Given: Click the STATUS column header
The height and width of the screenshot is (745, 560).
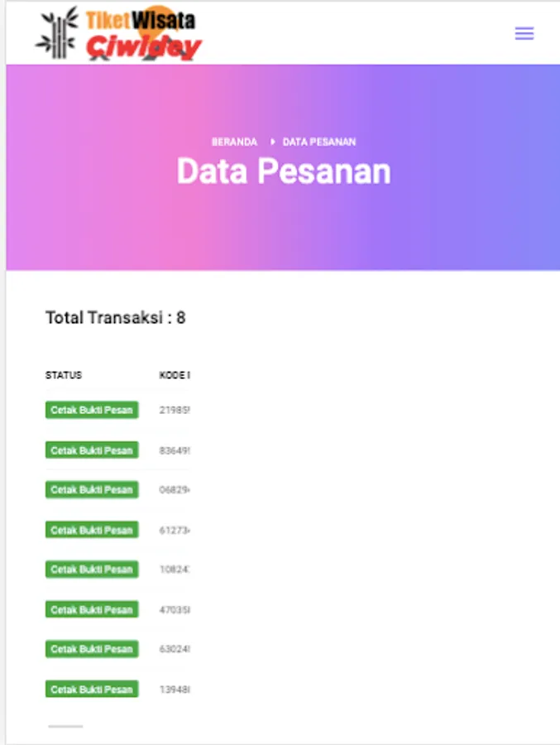Looking at the screenshot, I should (64, 375).
